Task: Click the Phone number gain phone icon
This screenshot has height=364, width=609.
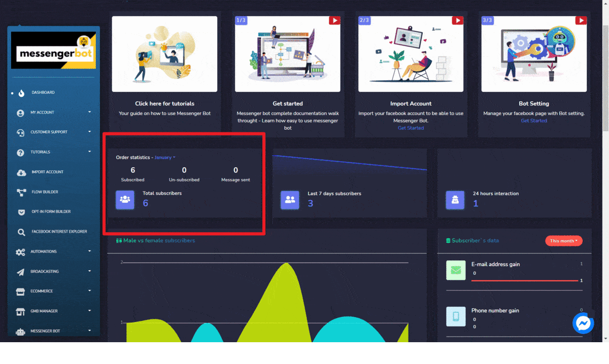Action: point(456,316)
